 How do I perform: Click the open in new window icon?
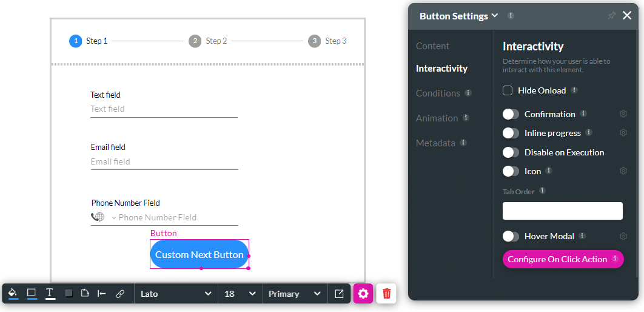coord(339,294)
